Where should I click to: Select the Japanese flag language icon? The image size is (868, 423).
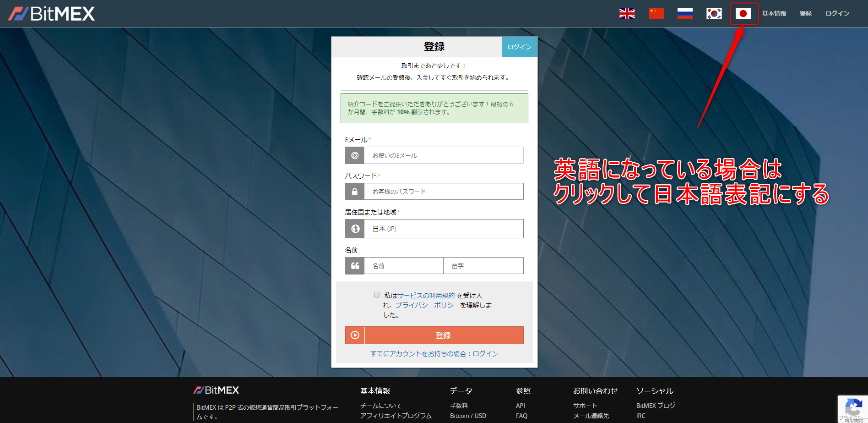743,14
